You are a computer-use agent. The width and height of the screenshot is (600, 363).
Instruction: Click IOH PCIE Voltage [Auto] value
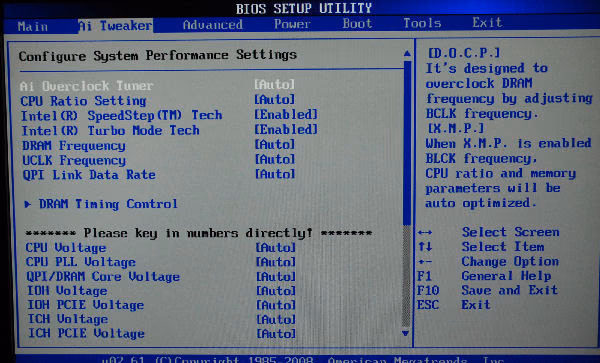coord(276,305)
